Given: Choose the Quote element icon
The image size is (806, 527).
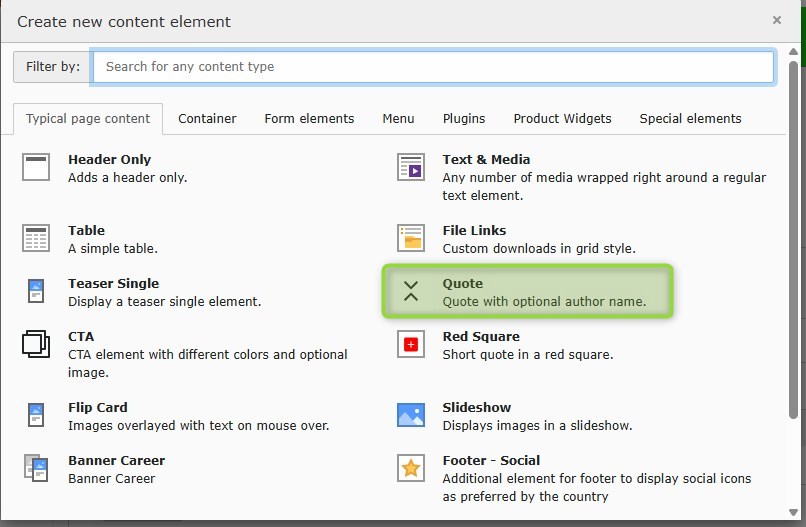Looking at the screenshot, I should [411, 291].
